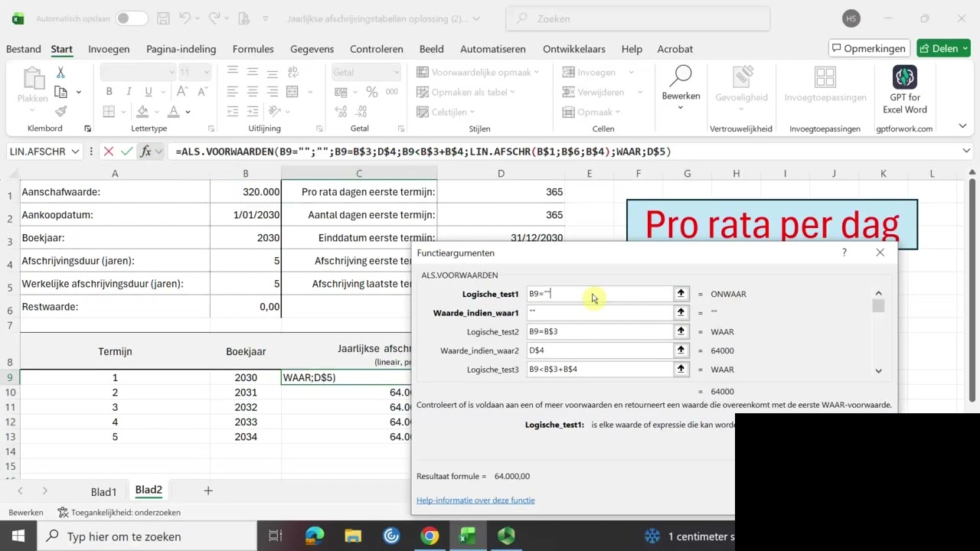Open the Formules ribbon tab
This screenshot has height=551, width=980.
pos(253,49)
